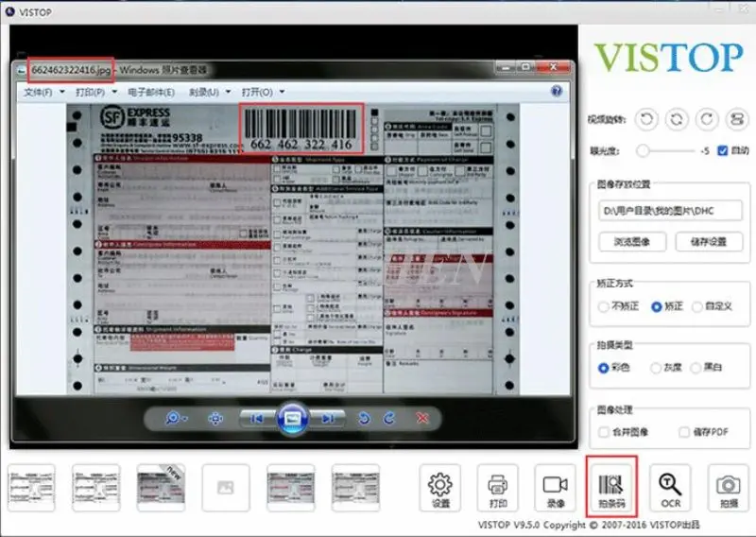Click the fit-to-window icon in Photo Viewer controls
Image resolution: width=756 pixels, height=537 pixels.
215,418
